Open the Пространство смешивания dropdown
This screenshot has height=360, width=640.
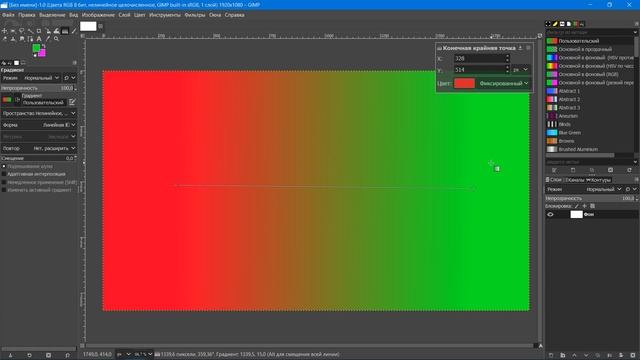point(39,113)
